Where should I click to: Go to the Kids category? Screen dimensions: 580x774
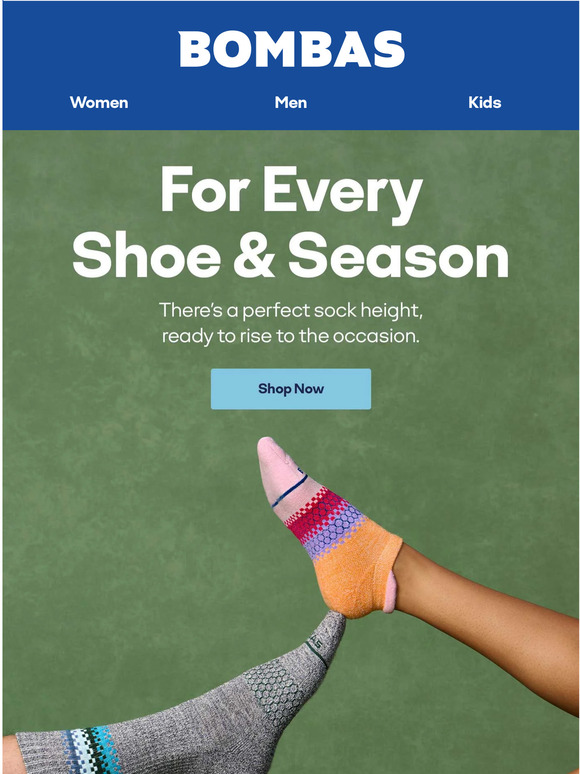click(484, 103)
